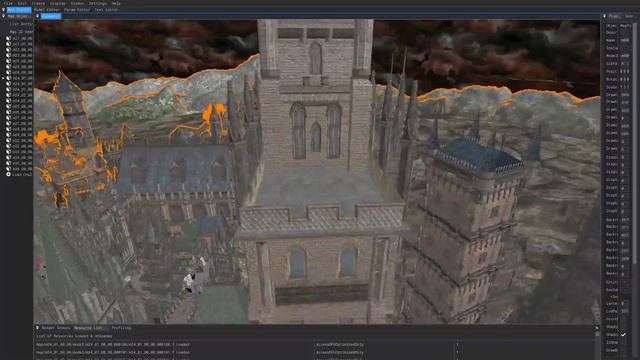Open the Edit menu
640x360 pixels.
tap(22, 3)
